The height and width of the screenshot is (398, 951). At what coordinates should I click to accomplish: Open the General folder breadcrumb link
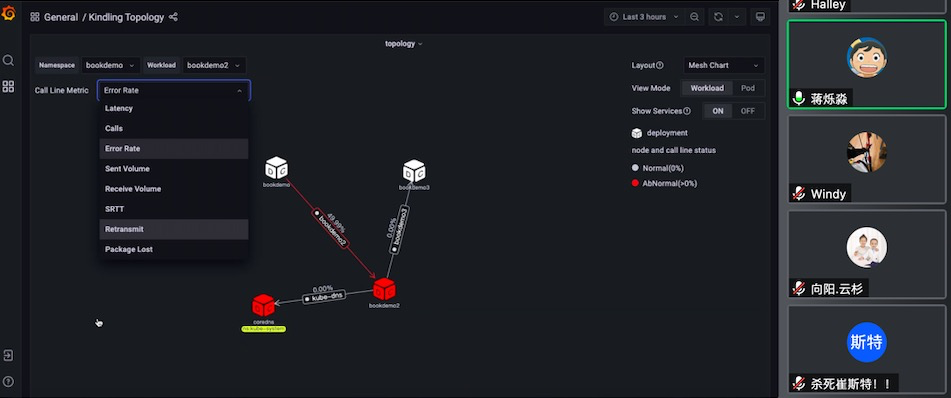[x=61, y=17]
